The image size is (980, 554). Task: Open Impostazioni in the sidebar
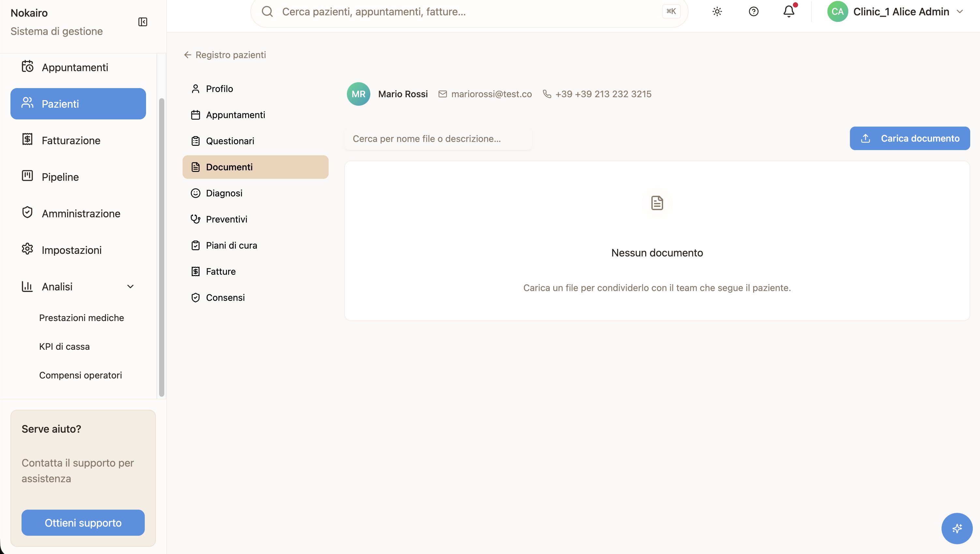[78, 250]
